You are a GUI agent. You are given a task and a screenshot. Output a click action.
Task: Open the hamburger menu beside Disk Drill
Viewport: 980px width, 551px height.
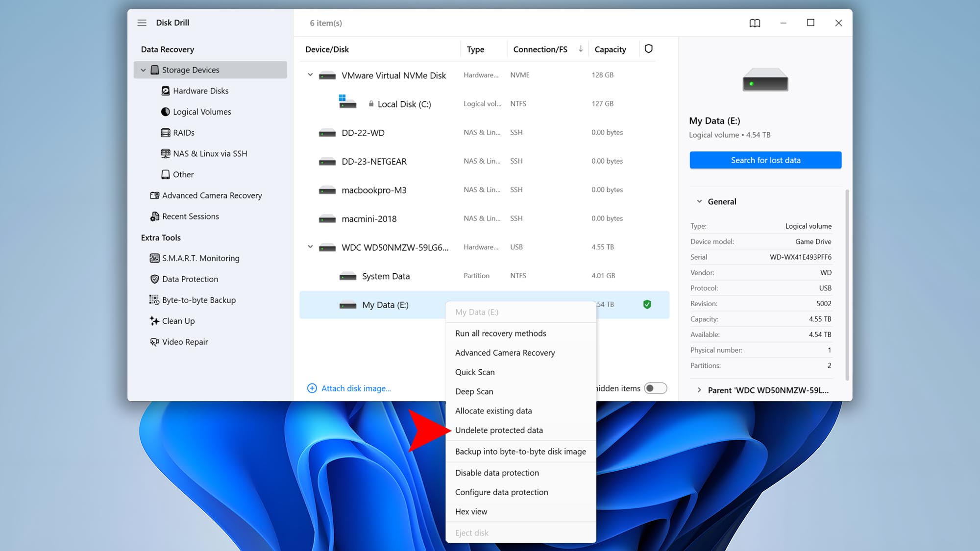tap(142, 23)
